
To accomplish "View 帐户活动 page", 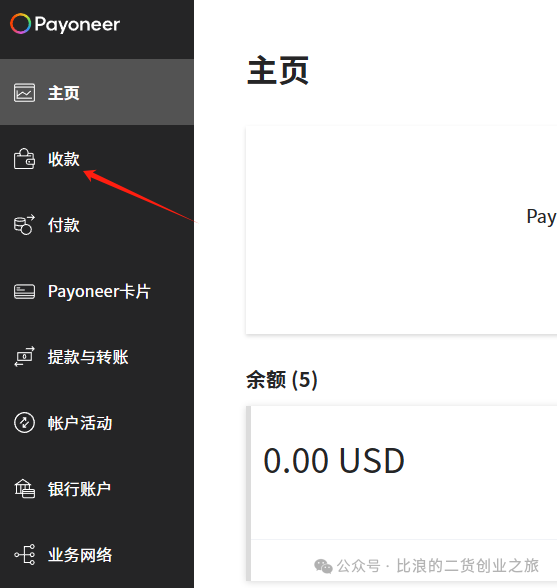I will pyautogui.click(x=97, y=423).
